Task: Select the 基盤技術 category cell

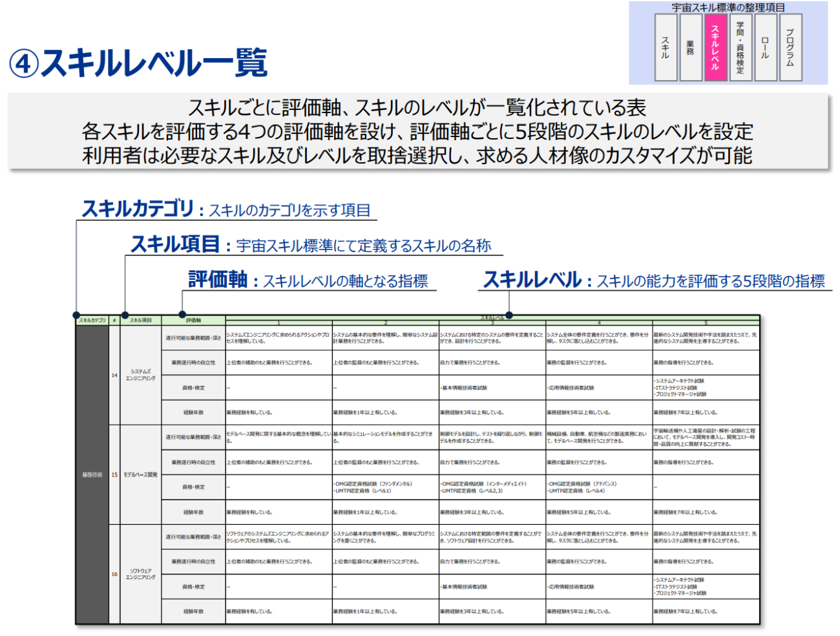Action: click(x=92, y=475)
